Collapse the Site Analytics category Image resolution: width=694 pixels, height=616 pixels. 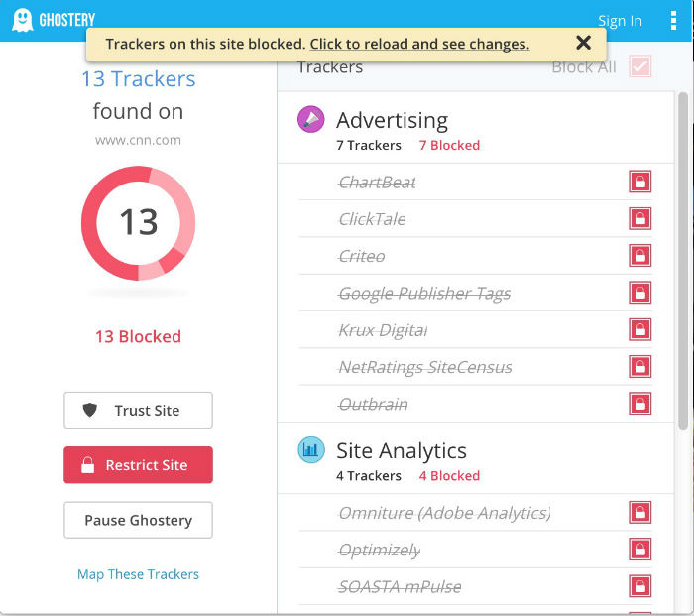401,451
